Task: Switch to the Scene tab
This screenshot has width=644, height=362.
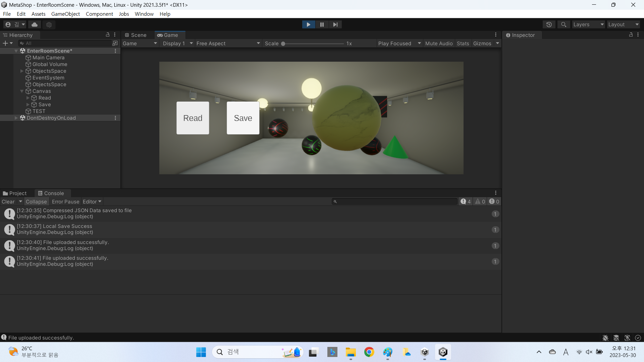Action: click(136, 35)
